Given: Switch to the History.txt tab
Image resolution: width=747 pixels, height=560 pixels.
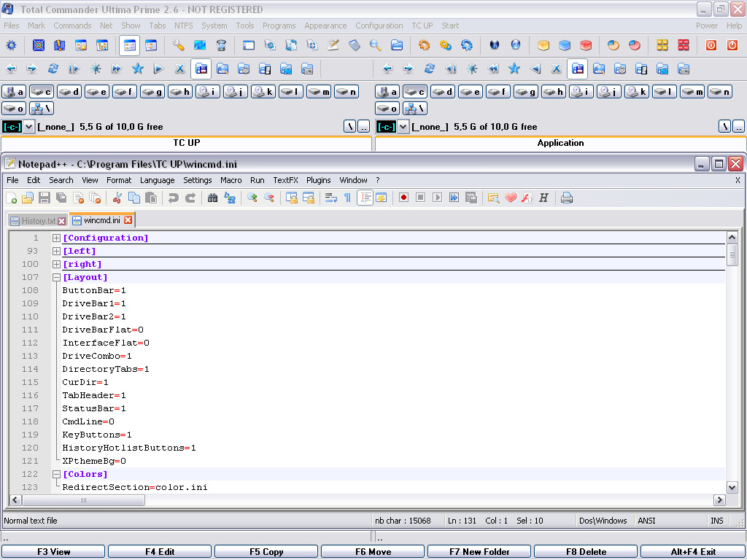Looking at the screenshot, I should point(38,220).
